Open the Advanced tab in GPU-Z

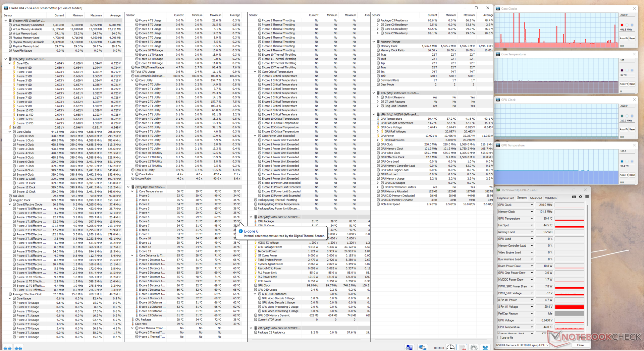[536, 198]
